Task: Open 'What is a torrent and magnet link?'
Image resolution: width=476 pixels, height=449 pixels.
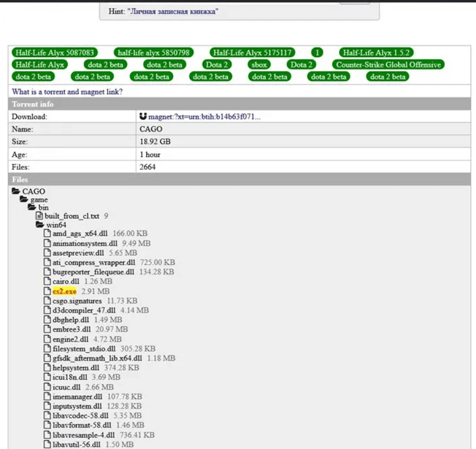Action: tap(67, 92)
